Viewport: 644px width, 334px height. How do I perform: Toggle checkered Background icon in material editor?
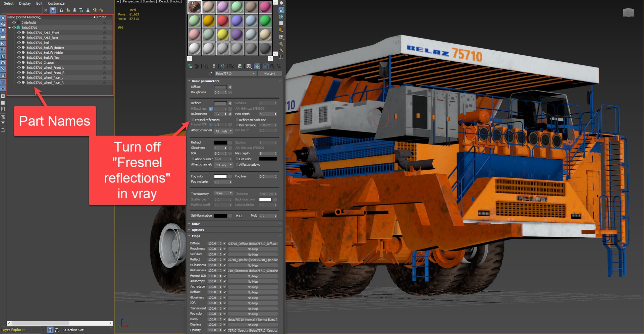(281, 16)
